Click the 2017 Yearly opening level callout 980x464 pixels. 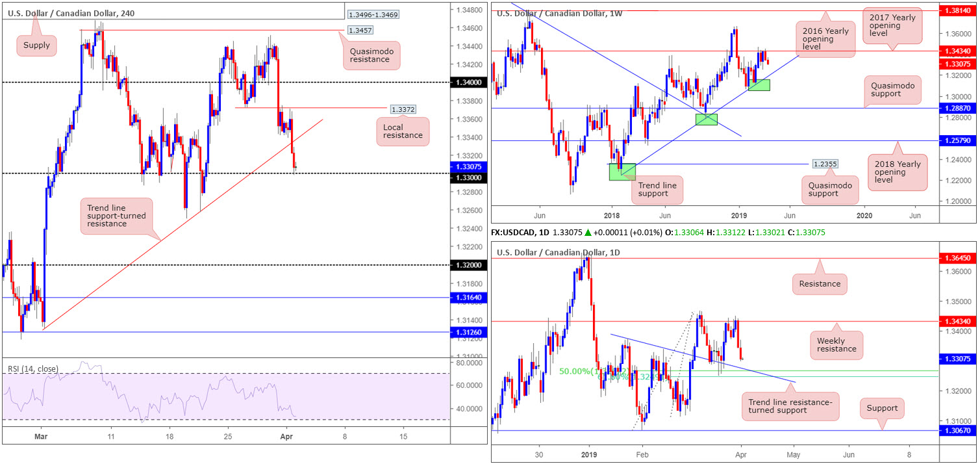coord(893,27)
